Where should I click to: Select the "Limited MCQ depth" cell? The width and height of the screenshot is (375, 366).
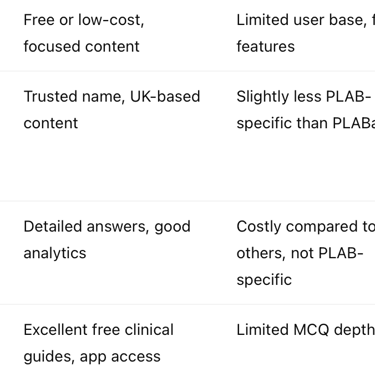306,330
